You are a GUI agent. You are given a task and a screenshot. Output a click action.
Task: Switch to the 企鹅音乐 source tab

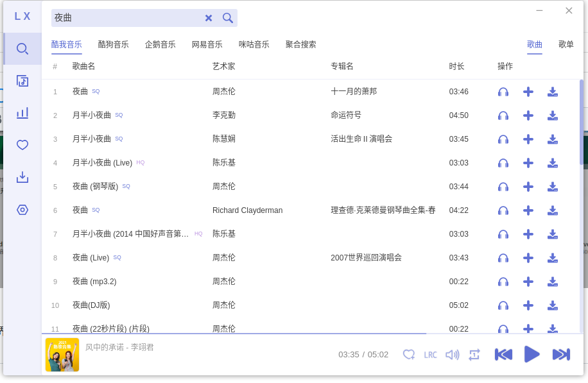pyautogui.click(x=160, y=45)
